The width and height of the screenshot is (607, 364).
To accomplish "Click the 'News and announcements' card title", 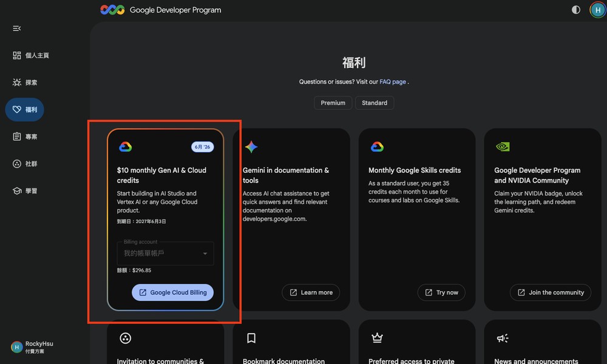I will [536, 361].
